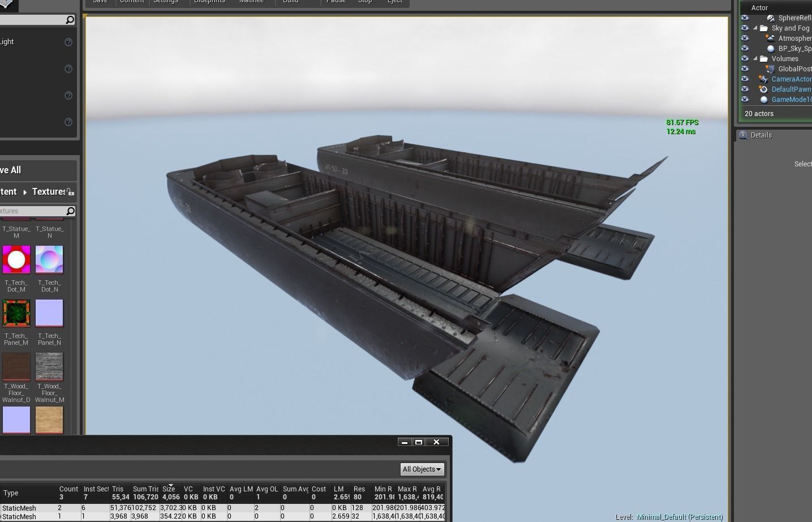Sort statistics by the Cost column
Viewport: 812px width, 522px height.
[320, 493]
